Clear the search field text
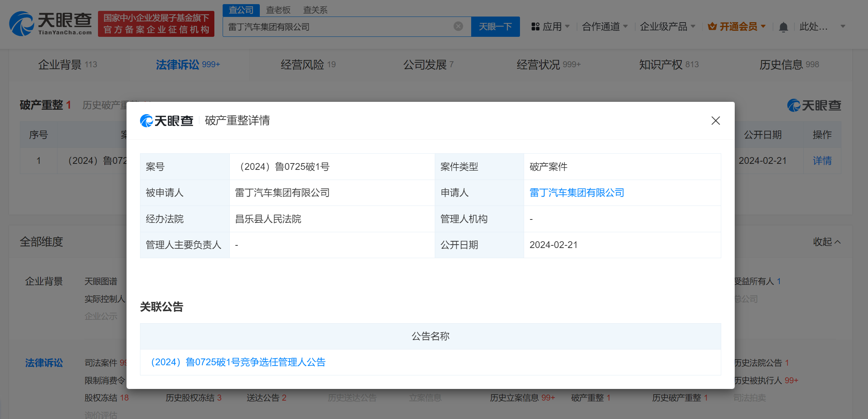 tap(458, 26)
